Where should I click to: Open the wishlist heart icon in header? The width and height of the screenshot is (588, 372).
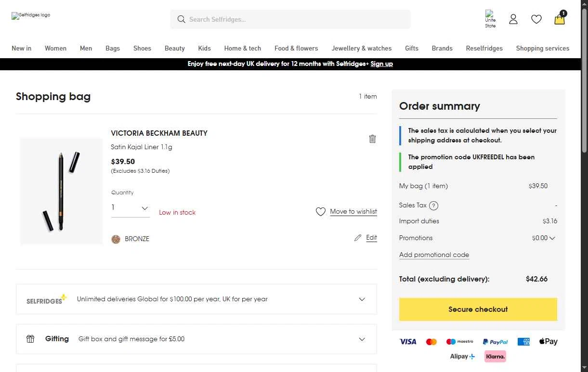point(536,19)
